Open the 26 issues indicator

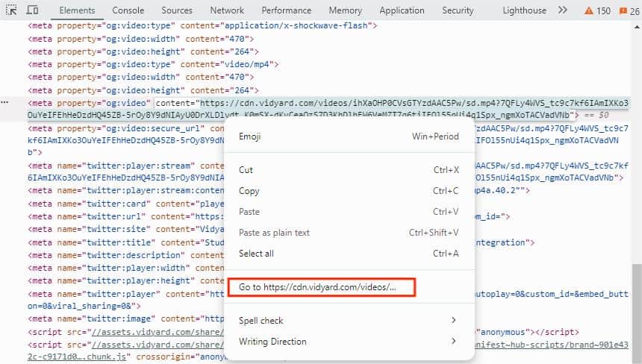point(630,10)
